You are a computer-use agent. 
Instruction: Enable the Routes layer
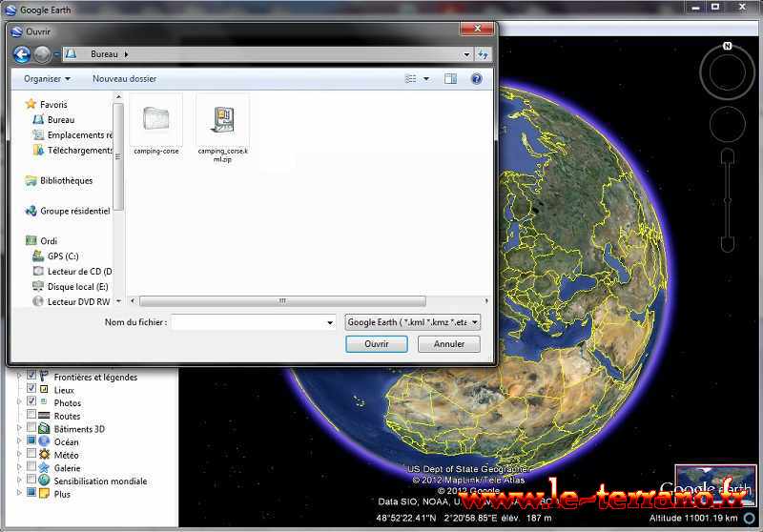click(31, 415)
